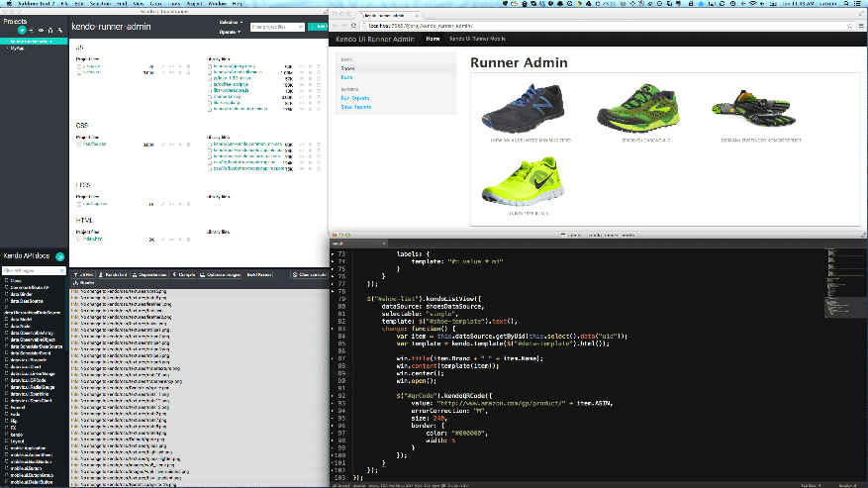This screenshot has height=488, width=868.
Task: Click pencil edit icon for CSS project file
Action: (162, 145)
